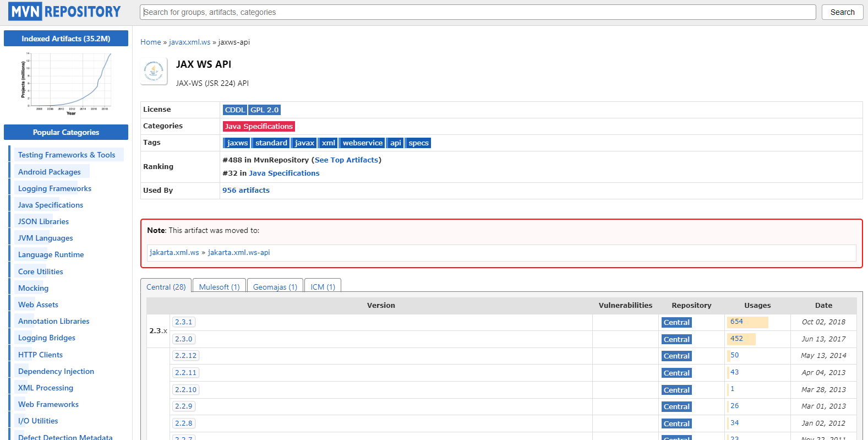This screenshot has width=868, height=440.
Task: Open Mocking category
Action: tap(33, 288)
